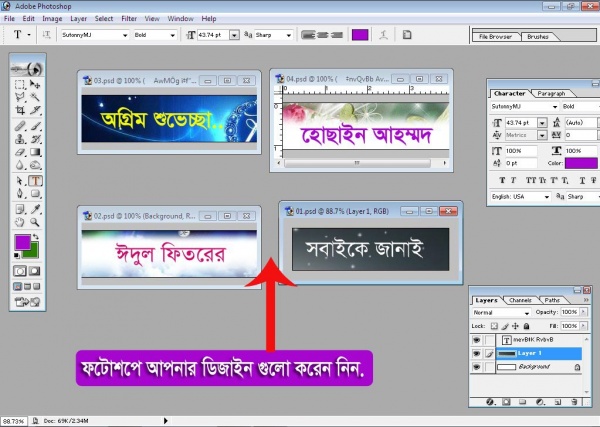Open the Layer menu
The width and height of the screenshot is (600, 427).
coord(78,18)
